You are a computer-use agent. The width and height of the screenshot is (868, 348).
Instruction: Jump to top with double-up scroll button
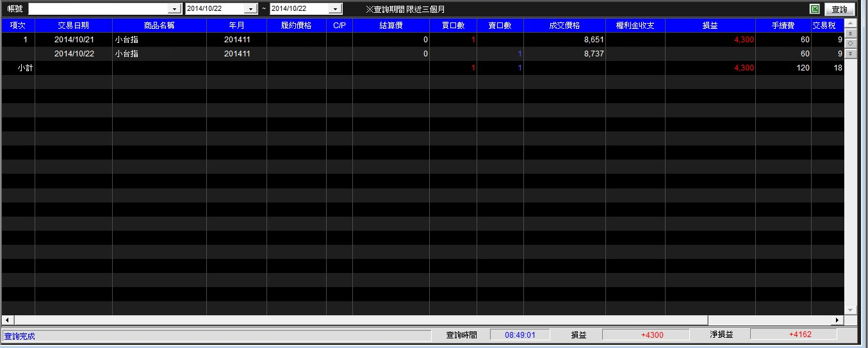[x=851, y=33]
